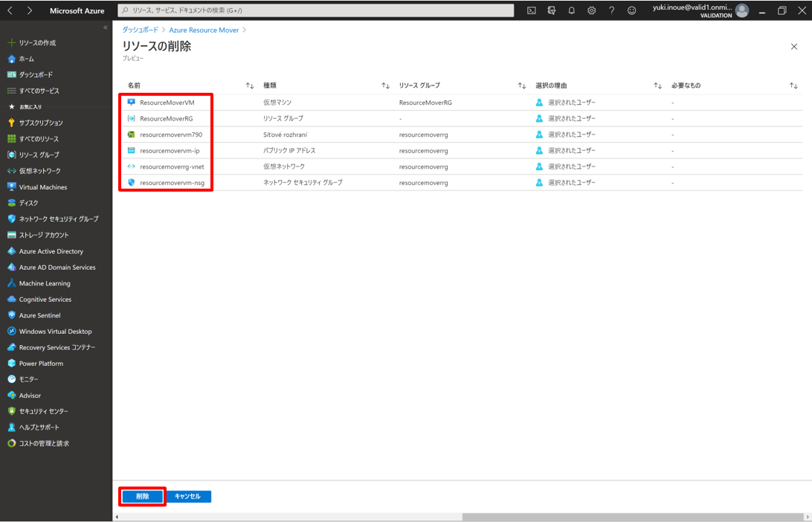Click Advisor sidebar icon
The image size is (812, 522).
point(11,395)
